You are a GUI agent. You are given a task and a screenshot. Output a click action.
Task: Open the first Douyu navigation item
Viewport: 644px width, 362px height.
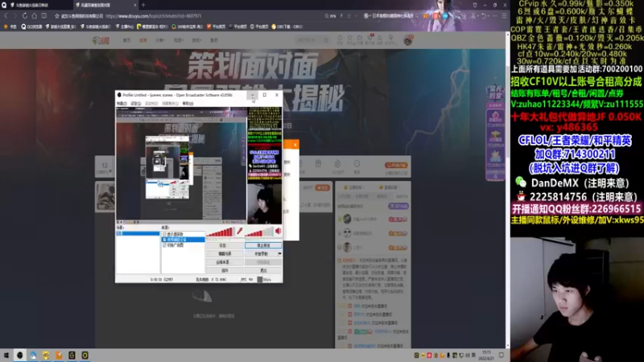tap(127, 40)
